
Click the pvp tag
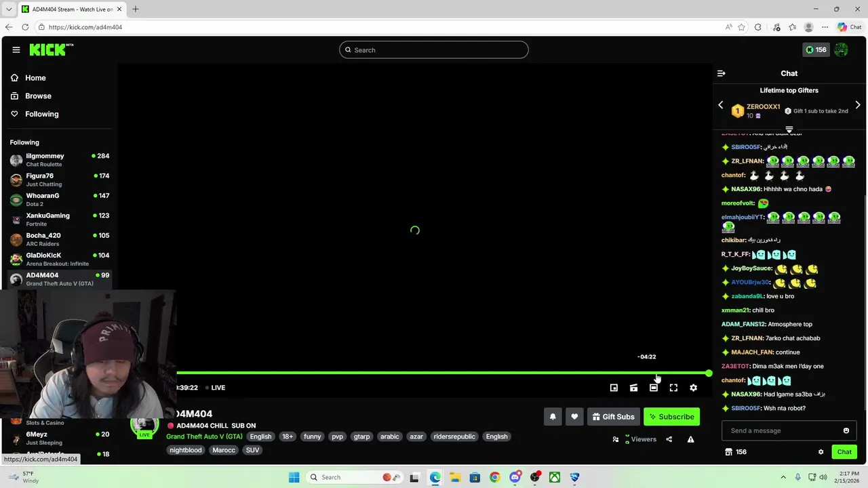point(338,436)
